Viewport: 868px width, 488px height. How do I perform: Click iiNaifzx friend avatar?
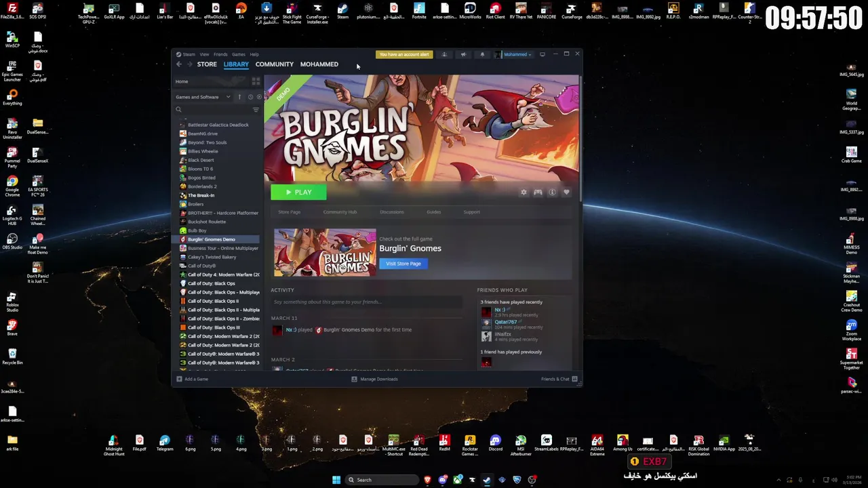click(x=486, y=336)
